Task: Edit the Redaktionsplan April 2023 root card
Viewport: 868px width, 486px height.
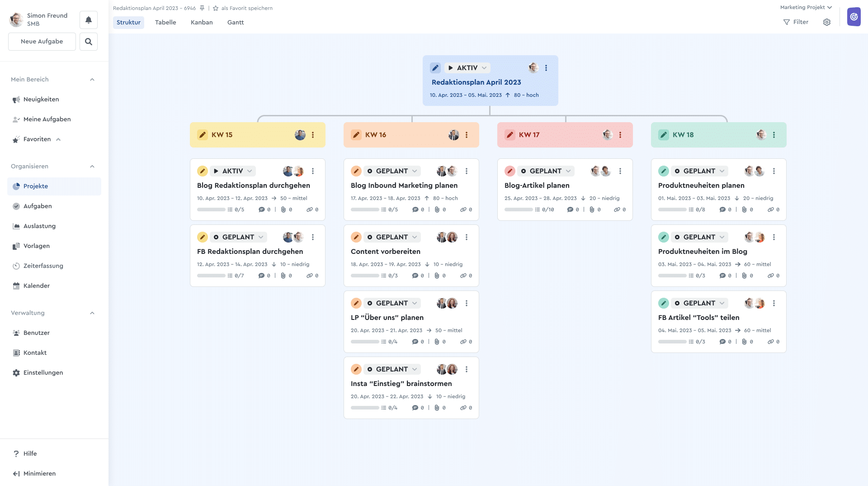Action: pos(435,68)
